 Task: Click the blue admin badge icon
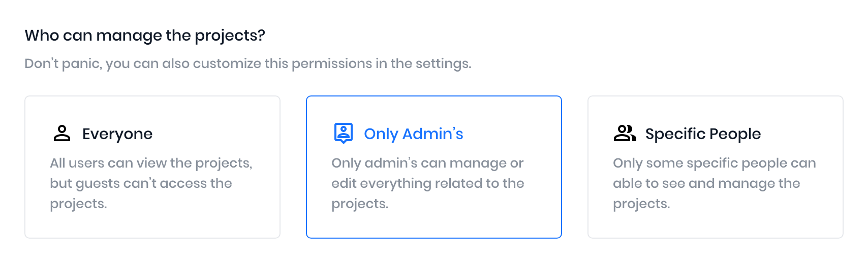[x=344, y=133]
